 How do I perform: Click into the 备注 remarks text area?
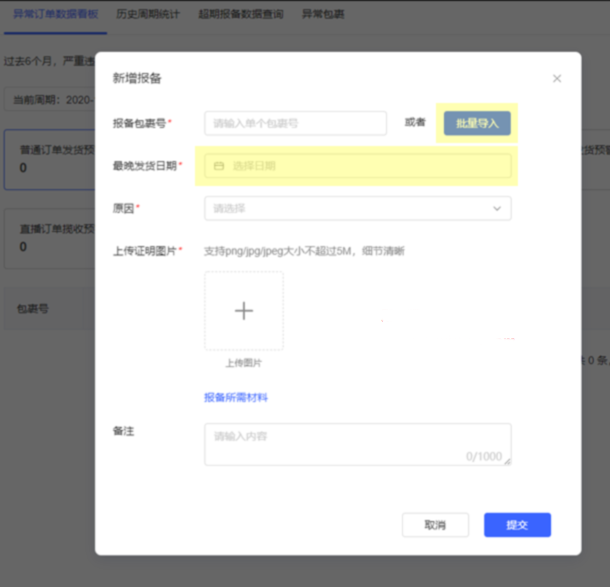click(x=357, y=443)
